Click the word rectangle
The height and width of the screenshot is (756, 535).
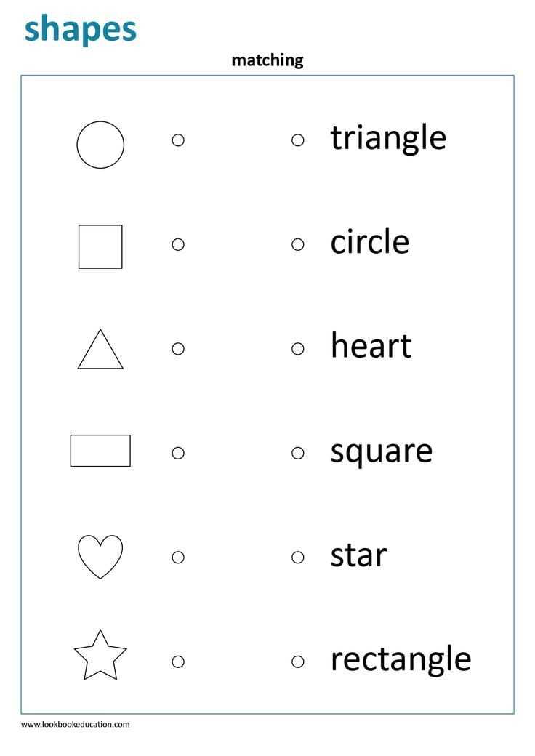(401, 659)
